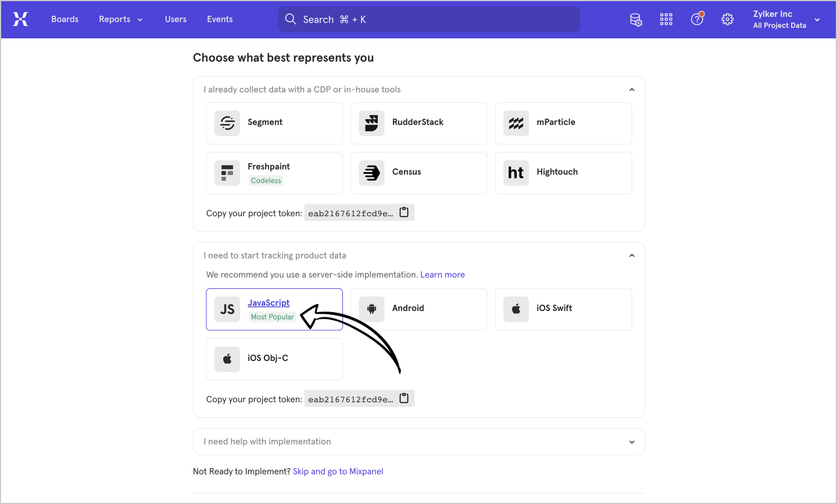Click the iOS Swift apple icon
Screen dimensions: 837x504
coord(516,309)
